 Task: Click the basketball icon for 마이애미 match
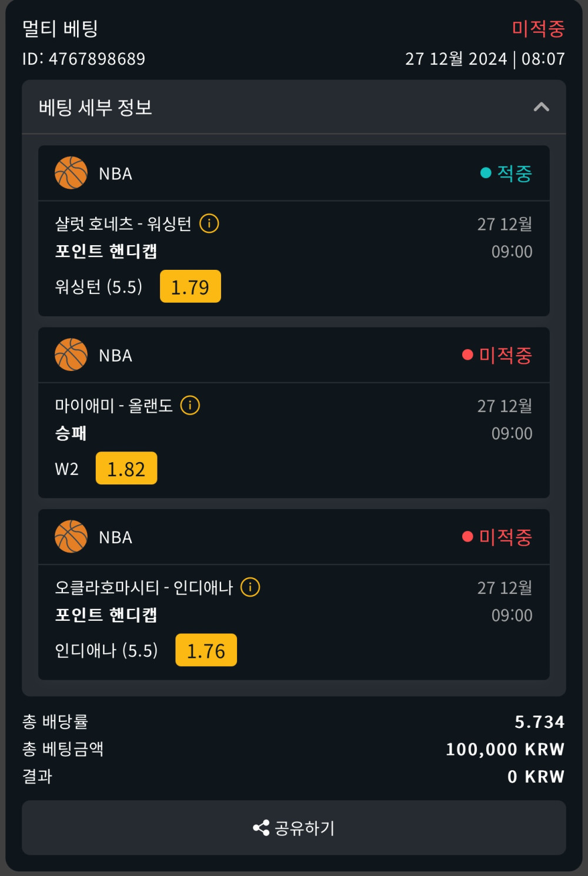click(x=71, y=355)
